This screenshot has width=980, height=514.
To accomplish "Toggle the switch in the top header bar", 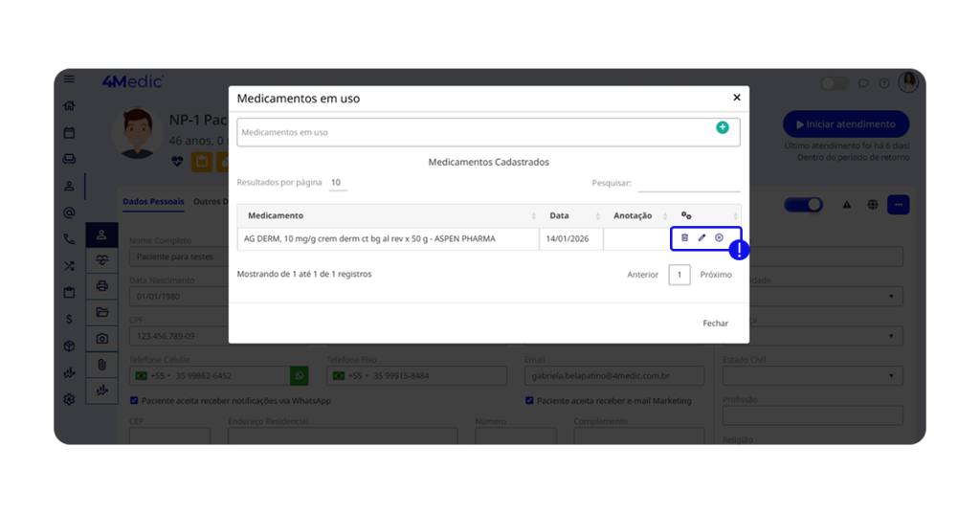I will [835, 83].
